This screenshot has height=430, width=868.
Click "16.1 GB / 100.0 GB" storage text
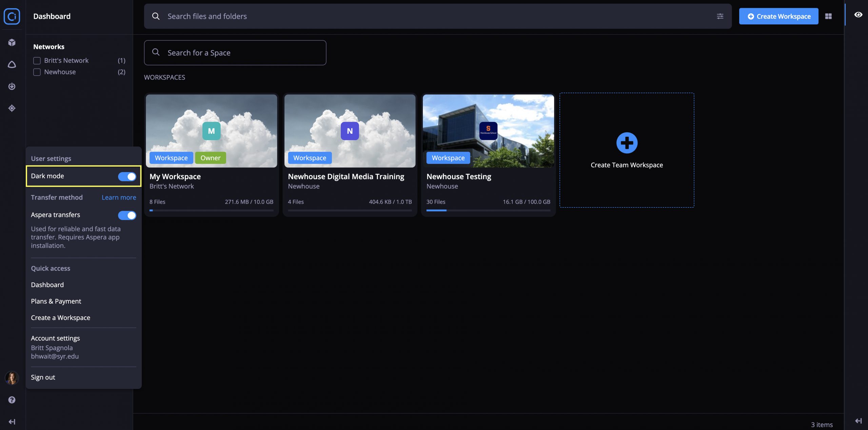tap(526, 202)
